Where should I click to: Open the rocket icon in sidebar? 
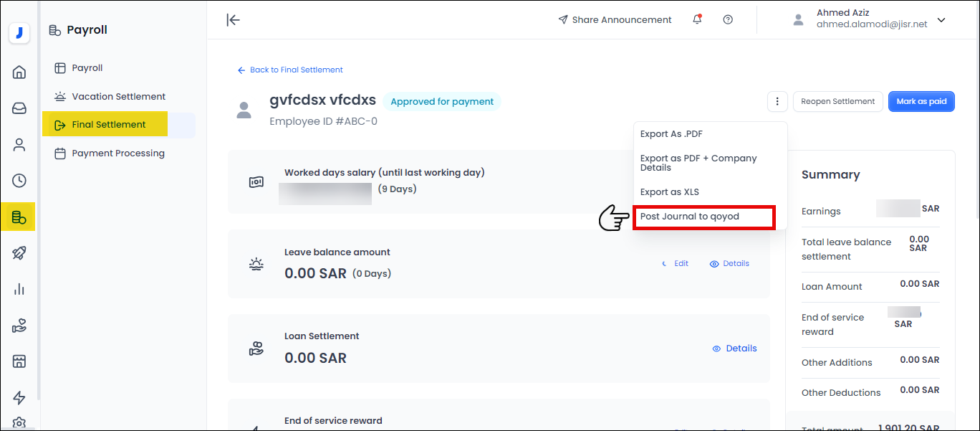[x=19, y=253]
